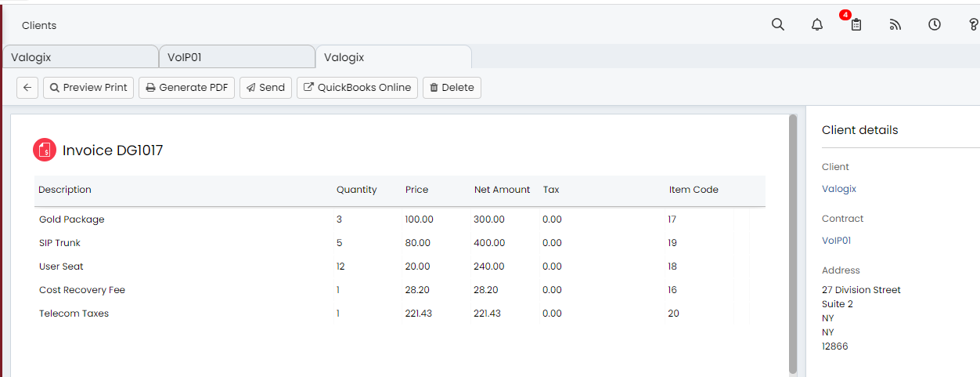
Task: Switch to the first Valogix tab before VoIP01
Action: pyautogui.click(x=79, y=57)
